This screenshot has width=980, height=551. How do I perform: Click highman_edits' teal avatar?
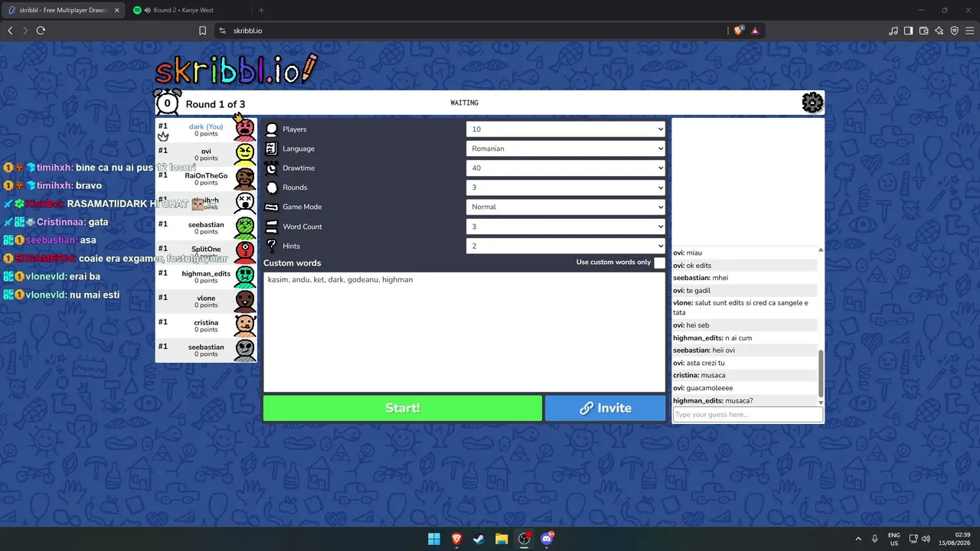[245, 277]
